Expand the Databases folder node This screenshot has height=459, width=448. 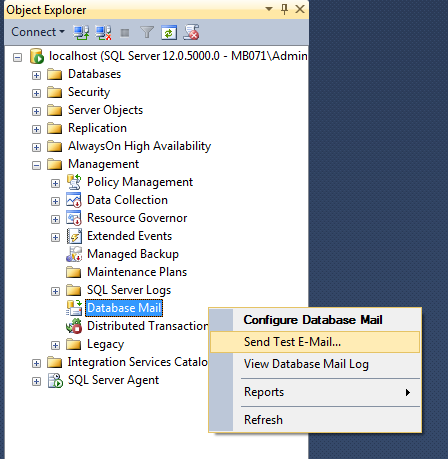tap(36, 75)
